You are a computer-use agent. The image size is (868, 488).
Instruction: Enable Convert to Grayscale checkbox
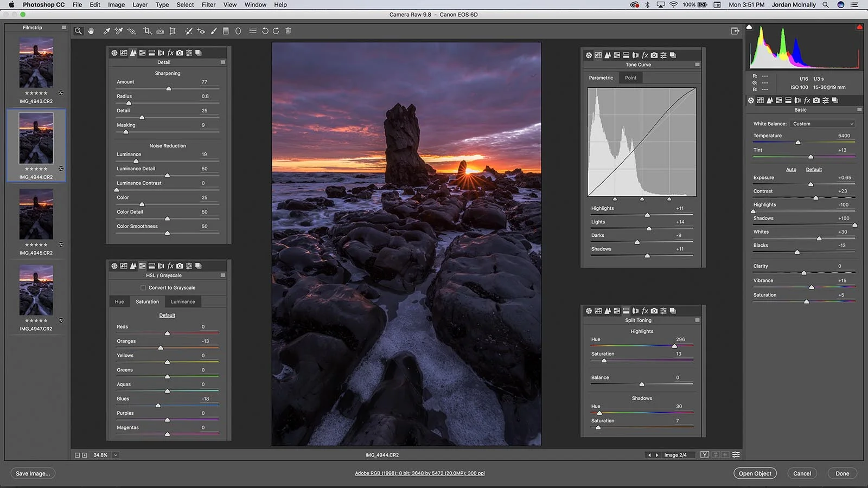[x=143, y=288]
